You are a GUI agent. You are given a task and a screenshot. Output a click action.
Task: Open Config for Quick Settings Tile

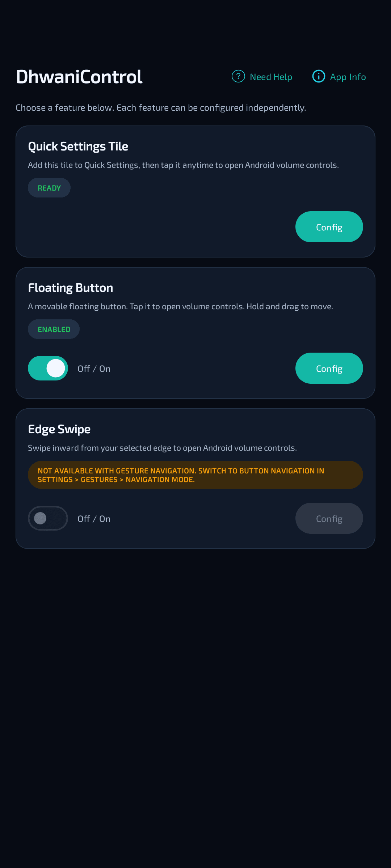pyautogui.click(x=329, y=227)
